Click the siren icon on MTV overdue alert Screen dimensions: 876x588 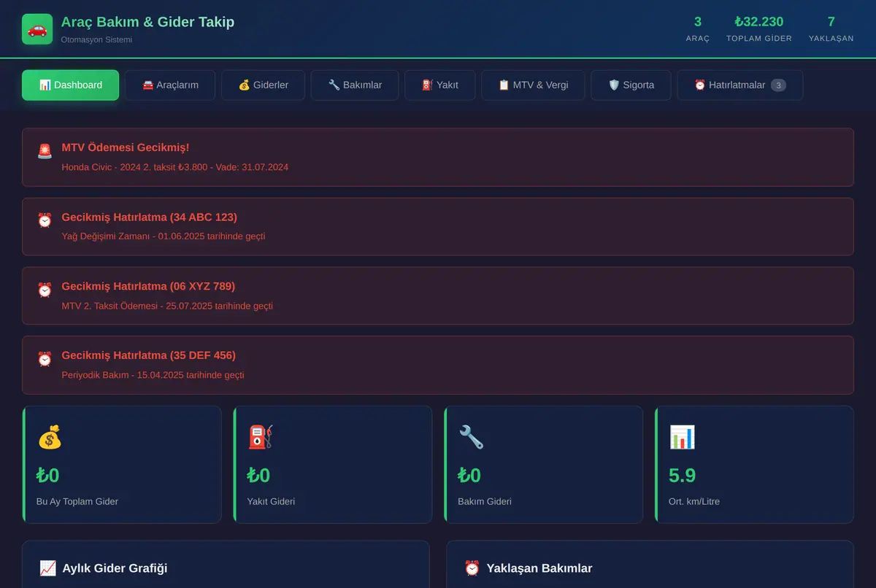[45, 151]
